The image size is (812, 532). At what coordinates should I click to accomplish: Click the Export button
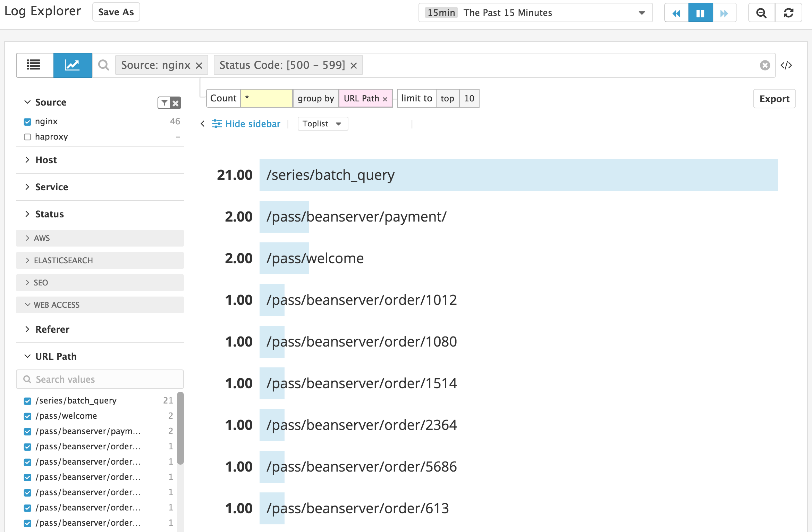(774, 99)
